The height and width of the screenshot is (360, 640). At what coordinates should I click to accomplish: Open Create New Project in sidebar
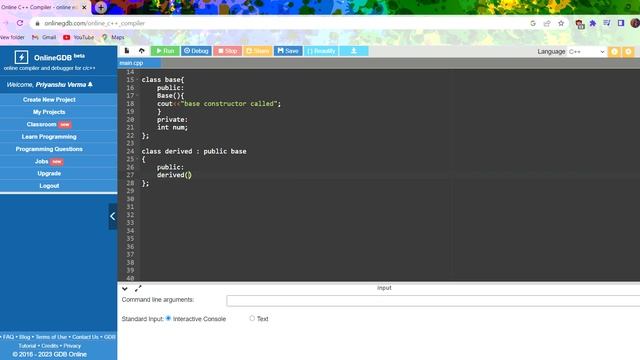[x=49, y=100]
